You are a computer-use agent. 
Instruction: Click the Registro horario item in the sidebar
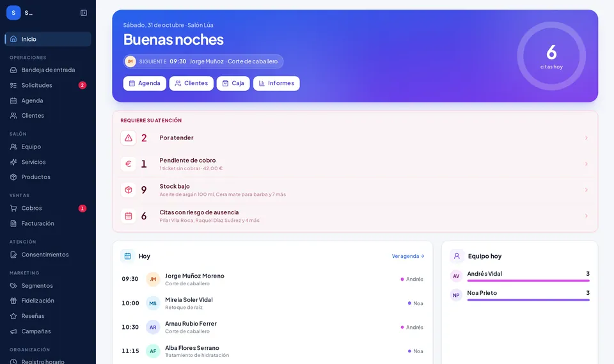[48, 360]
